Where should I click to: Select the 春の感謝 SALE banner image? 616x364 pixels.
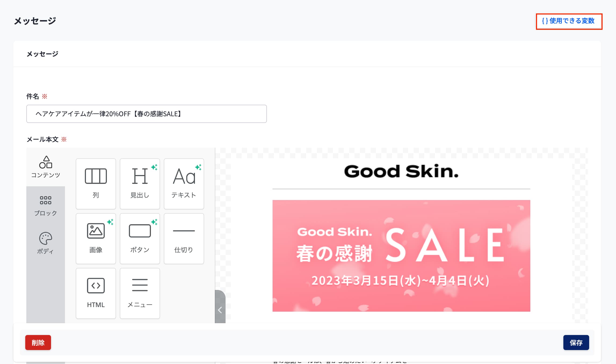(401, 256)
